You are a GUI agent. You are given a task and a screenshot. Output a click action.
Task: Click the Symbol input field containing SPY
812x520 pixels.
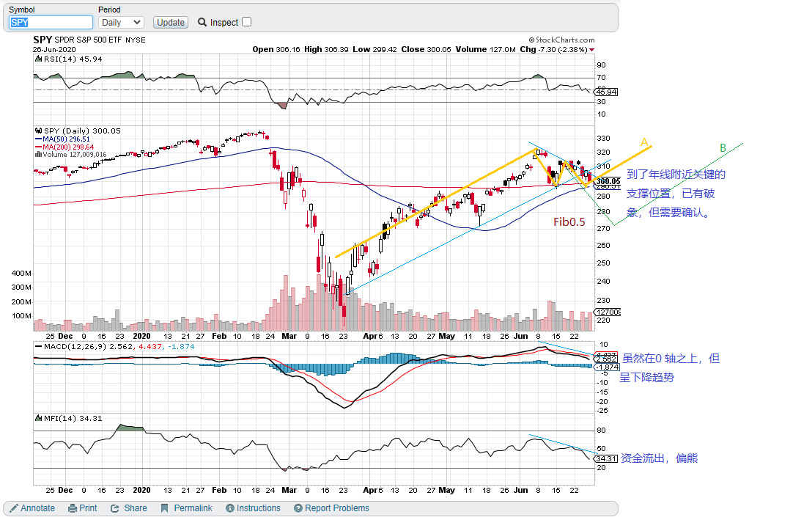click(51, 22)
